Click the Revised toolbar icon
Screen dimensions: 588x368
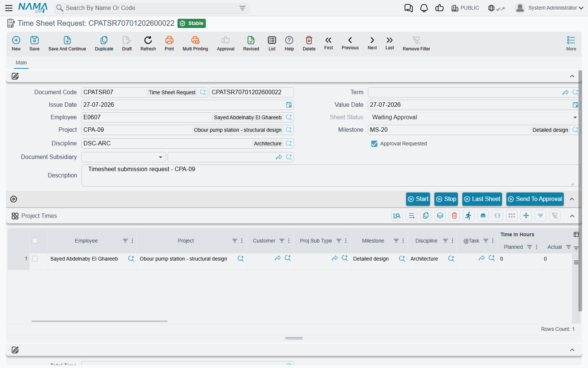[251, 43]
